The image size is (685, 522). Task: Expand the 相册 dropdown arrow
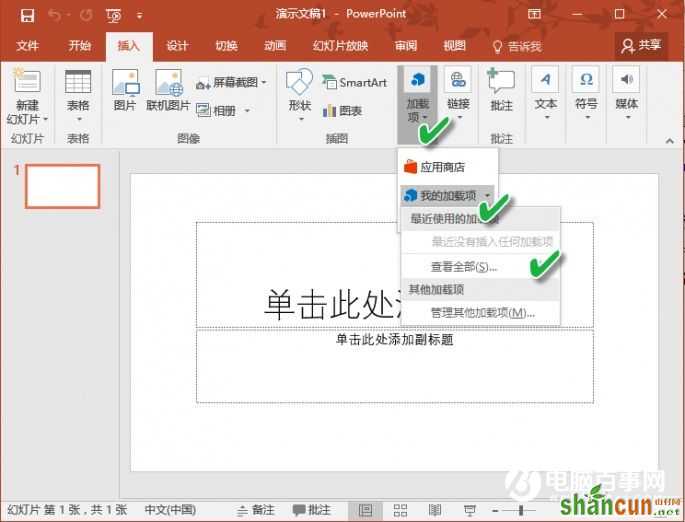coord(247,111)
